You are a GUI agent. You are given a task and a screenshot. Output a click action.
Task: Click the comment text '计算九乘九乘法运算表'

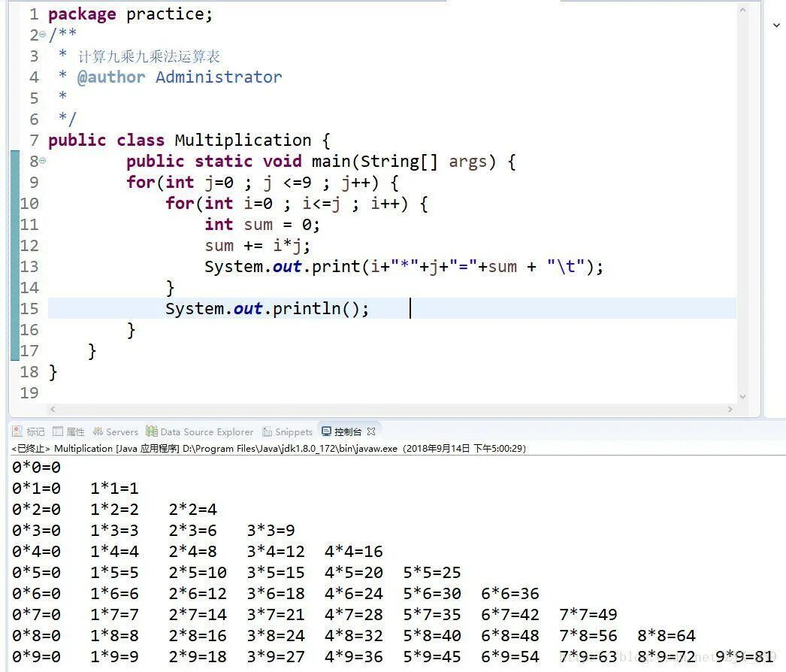tap(148, 56)
